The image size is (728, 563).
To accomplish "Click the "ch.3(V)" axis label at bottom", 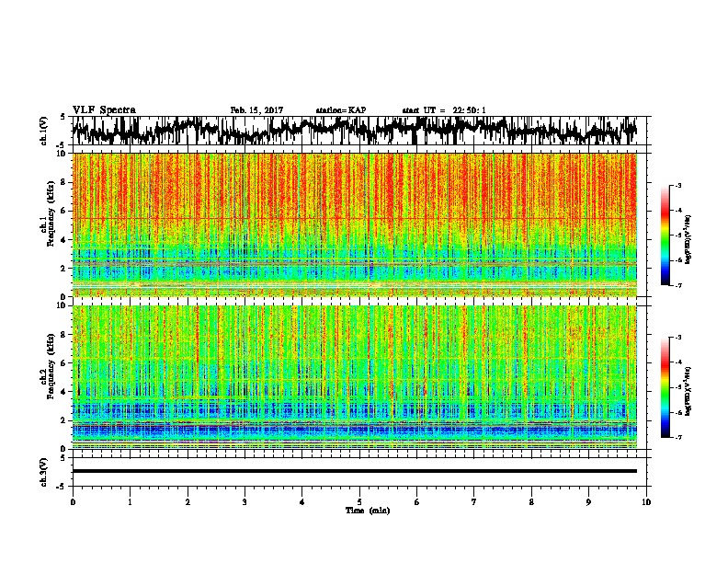I will 43,472.
